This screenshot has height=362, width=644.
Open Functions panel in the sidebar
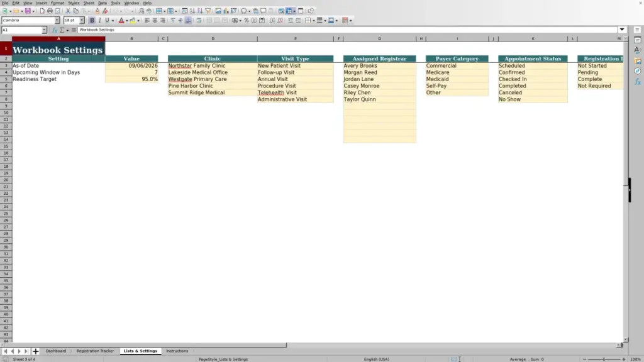(x=637, y=82)
